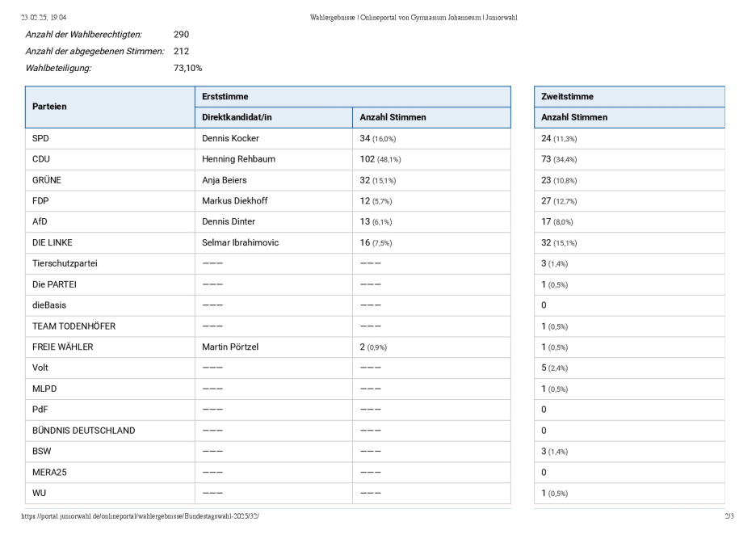
Task: Click the Wahlergebnisse page title in the header
Action: pos(414,17)
